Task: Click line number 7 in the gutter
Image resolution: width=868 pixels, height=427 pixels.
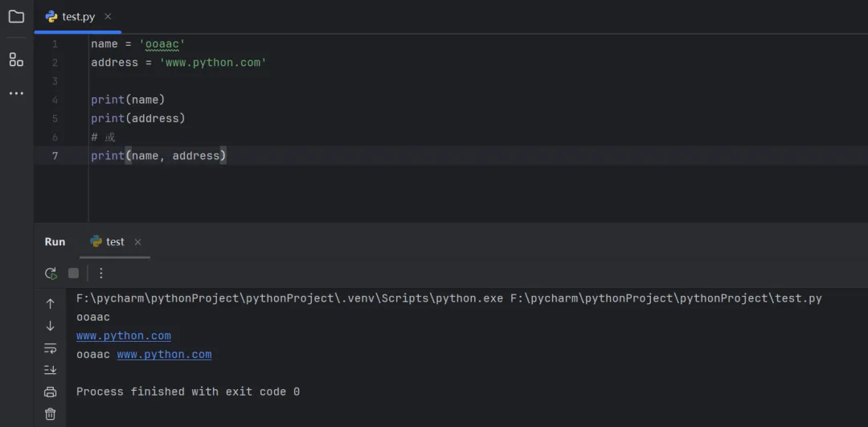Action: pos(55,156)
